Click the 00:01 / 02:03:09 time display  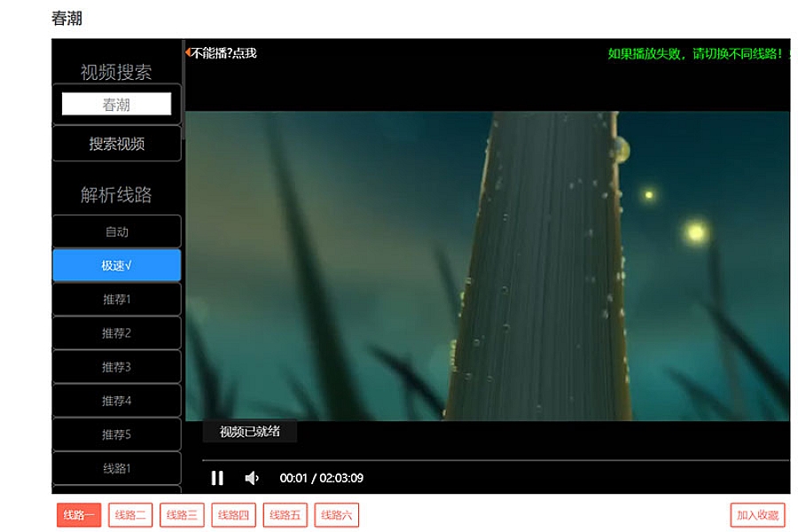click(x=321, y=478)
